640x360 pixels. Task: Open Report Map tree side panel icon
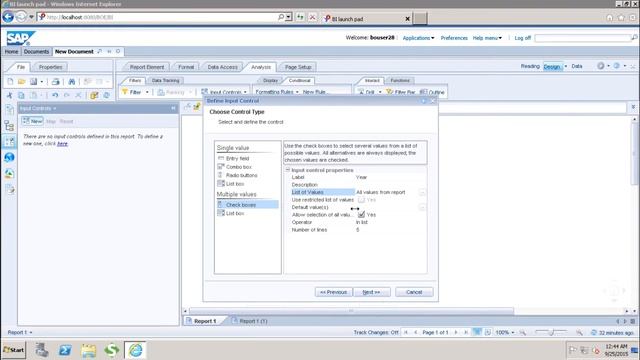[x=9, y=126]
